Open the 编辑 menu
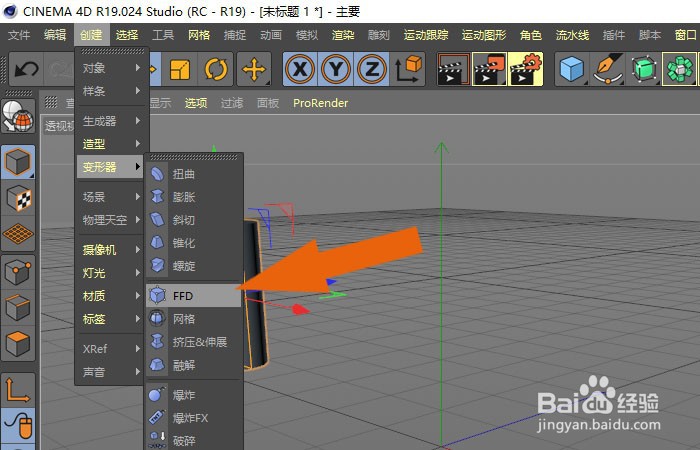Screen dimensions: 700x450 (x=55, y=35)
